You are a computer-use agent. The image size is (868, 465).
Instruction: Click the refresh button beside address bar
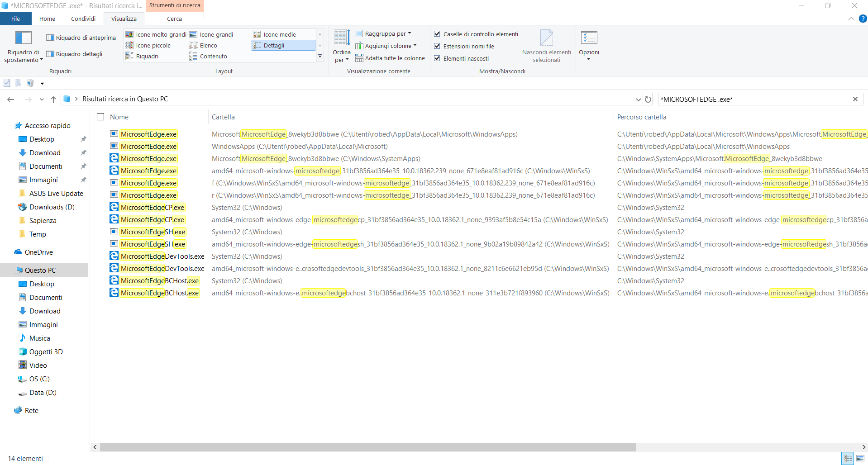click(x=648, y=100)
